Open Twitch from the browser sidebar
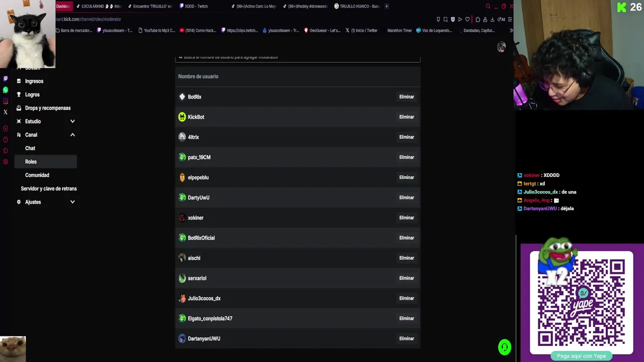This screenshot has width=644, height=362. pos(6,79)
